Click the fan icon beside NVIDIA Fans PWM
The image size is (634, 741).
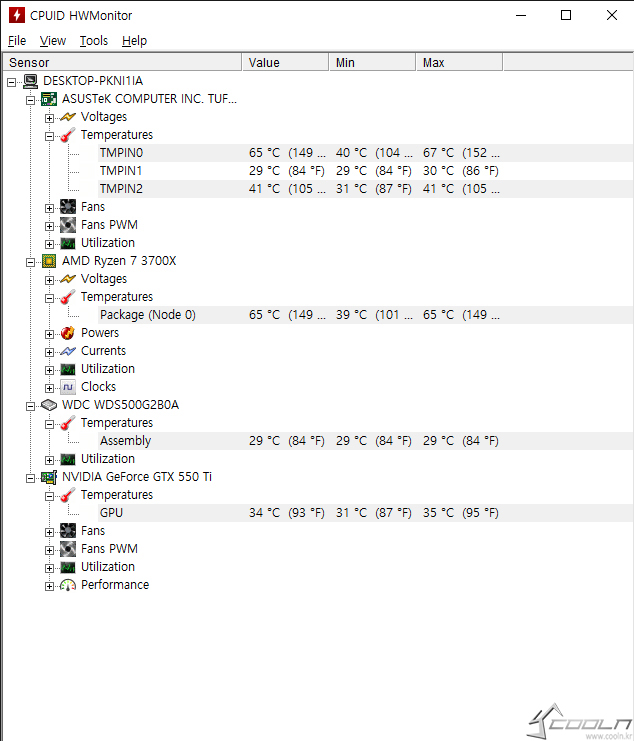click(x=68, y=549)
